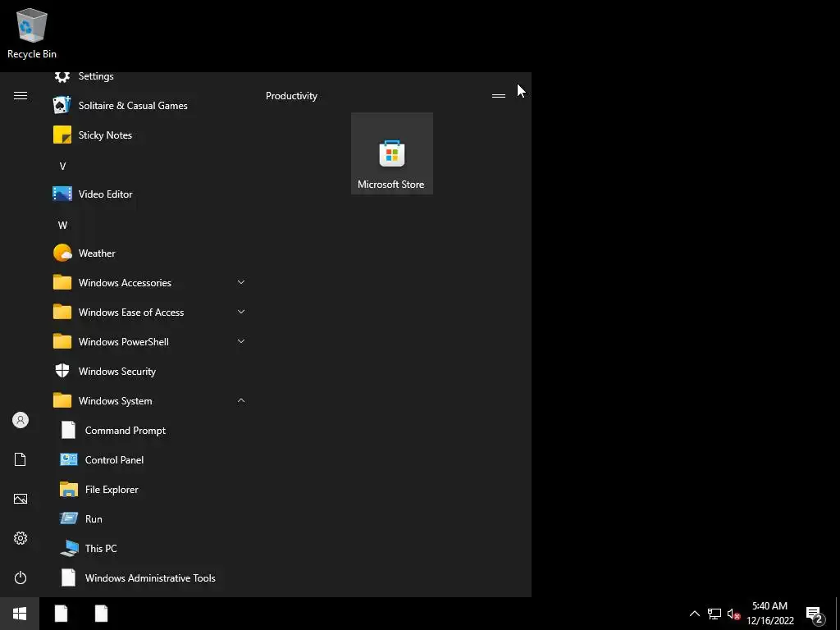Click the 'Control Panel' label
The height and width of the screenshot is (630, 840).
click(114, 459)
